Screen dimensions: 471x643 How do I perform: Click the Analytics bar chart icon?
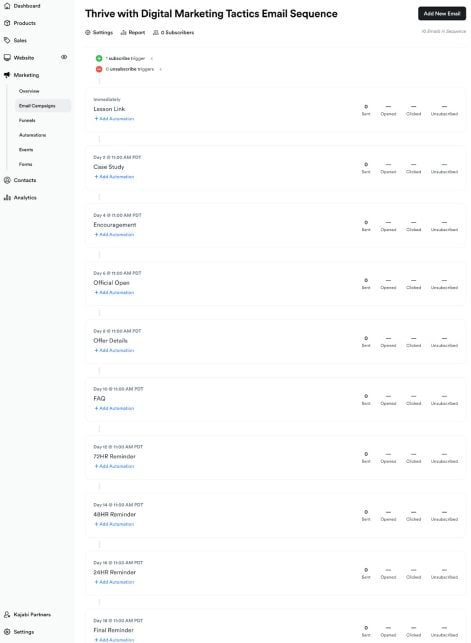pos(7,197)
